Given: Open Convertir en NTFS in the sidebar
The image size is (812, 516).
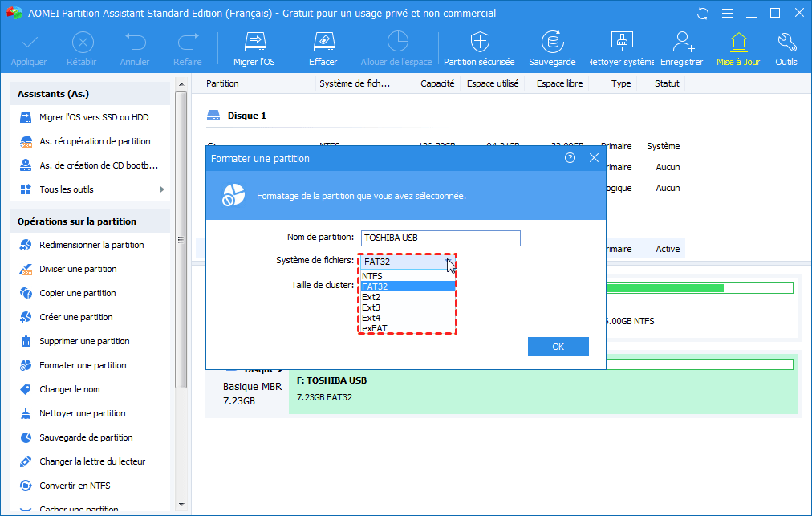Looking at the screenshot, I should click(x=75, y=486).
